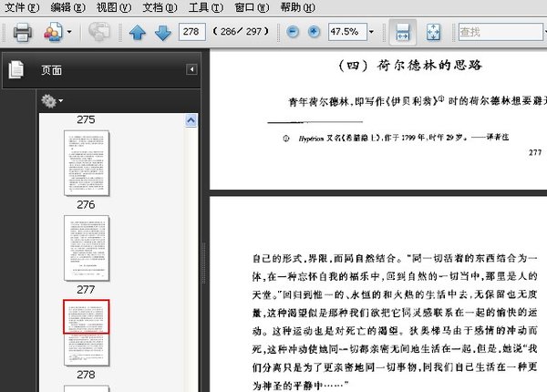Open the 工具 (Tools) menu

[x=206, y=7]
